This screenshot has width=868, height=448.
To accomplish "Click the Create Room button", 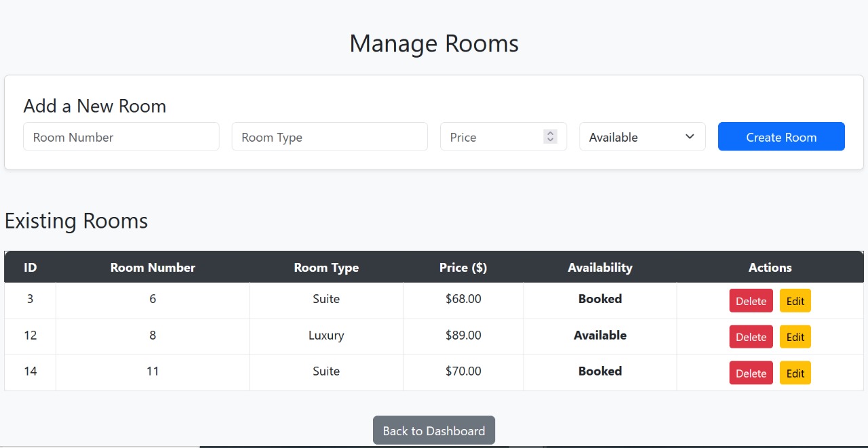I will pyautogui.click(x=781, y=137).
